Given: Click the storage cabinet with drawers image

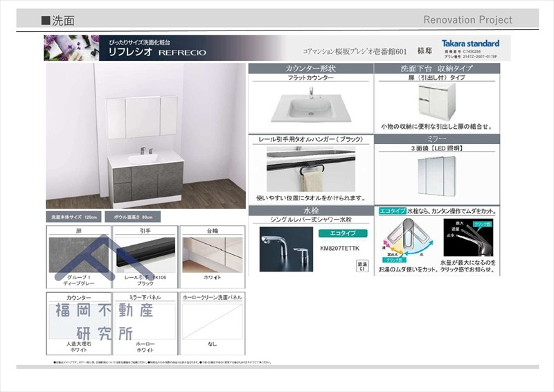Looking at the screenshot, I should 437,103.
